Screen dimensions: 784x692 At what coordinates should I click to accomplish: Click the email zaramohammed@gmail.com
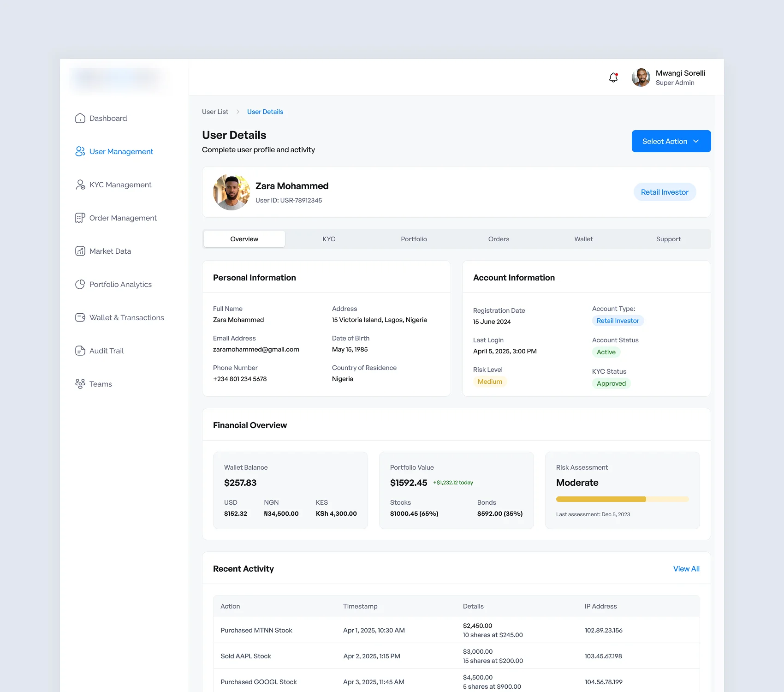[256, 349]
